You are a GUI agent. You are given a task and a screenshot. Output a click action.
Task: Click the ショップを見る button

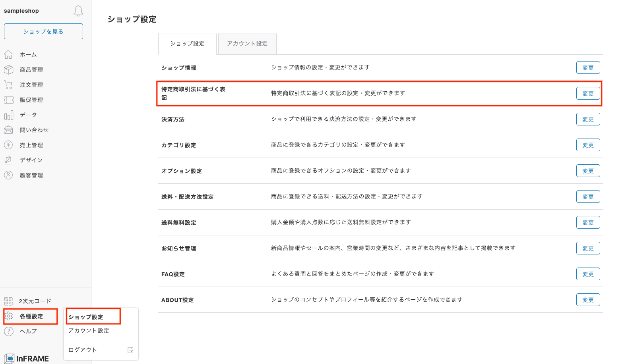pos(43,31)
